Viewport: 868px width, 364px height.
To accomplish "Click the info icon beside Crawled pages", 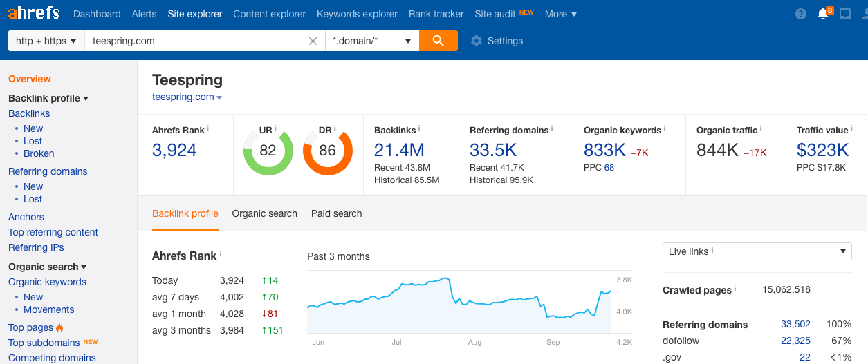I will (735, 289).
